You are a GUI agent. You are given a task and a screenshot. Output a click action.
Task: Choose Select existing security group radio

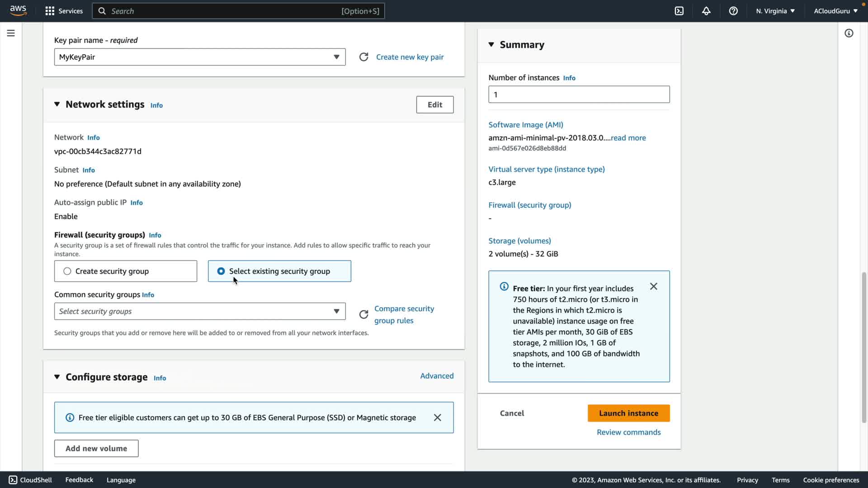pos(221,271)
